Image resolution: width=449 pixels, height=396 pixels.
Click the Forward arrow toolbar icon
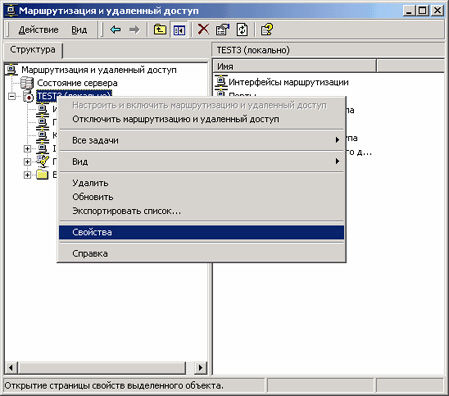pos(134,30)
